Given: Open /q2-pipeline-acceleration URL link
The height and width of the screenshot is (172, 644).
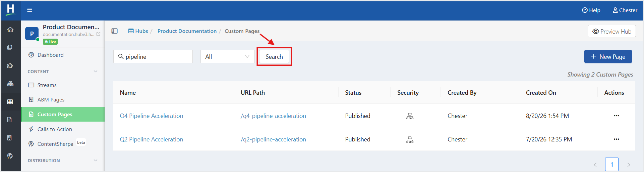Looking at the screenshot, I should (x=273, y=139).
